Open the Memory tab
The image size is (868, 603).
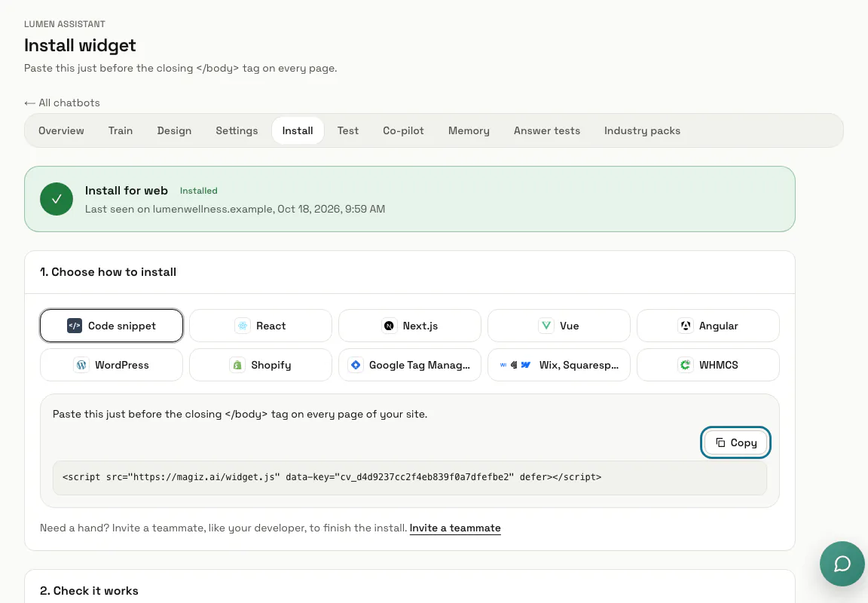pyautogui.click(x=469, y=130)
